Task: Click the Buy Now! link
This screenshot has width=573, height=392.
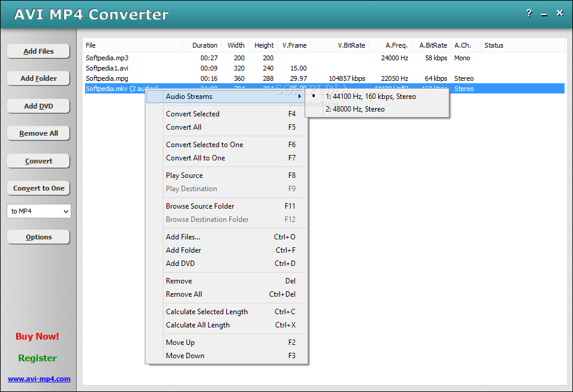Action: coord(37,336)
